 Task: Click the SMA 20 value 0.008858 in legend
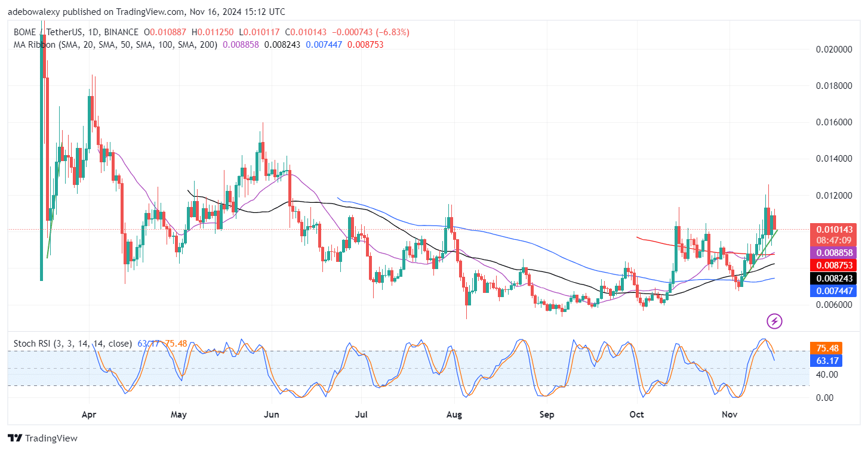[x=241, y=44]
